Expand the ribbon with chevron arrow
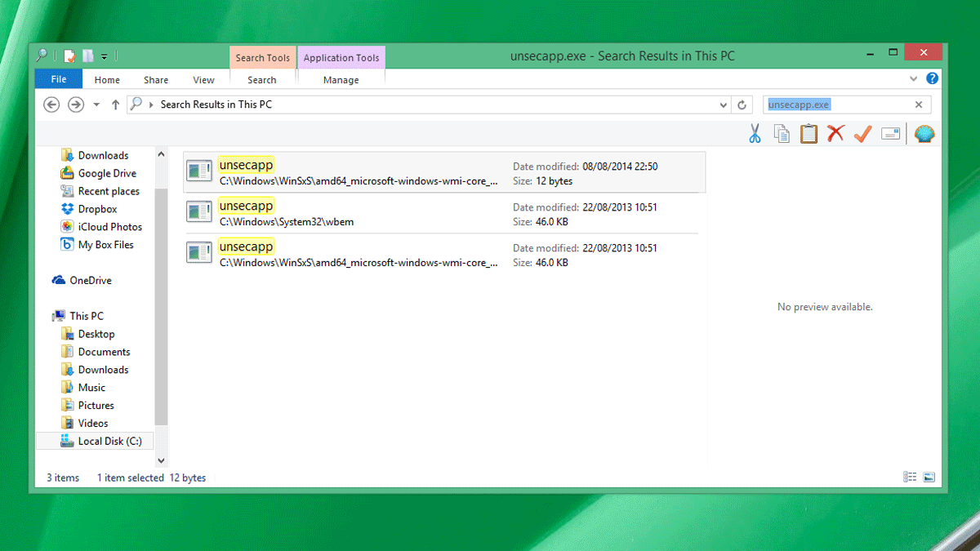Image resolution: width=980 pixels, height=551 pixels. click(914, 79)
